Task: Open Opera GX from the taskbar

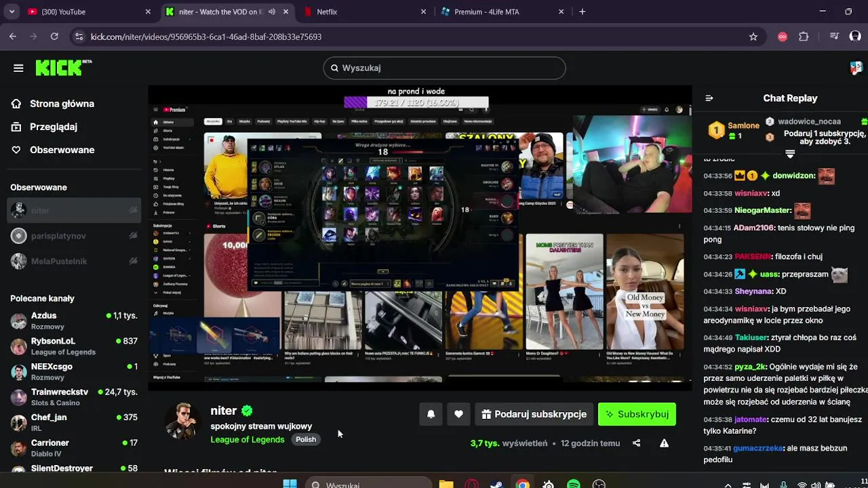Action: point(471,484)
